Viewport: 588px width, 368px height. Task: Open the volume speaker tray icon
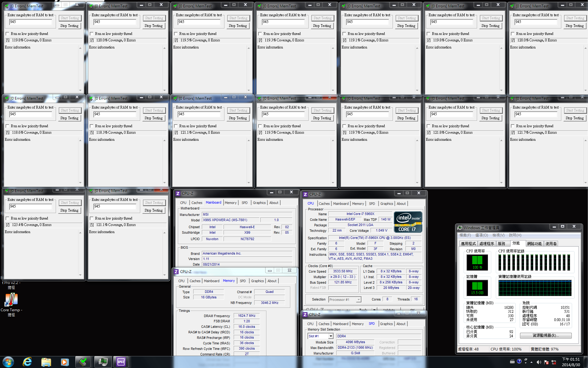coord(539,362)
